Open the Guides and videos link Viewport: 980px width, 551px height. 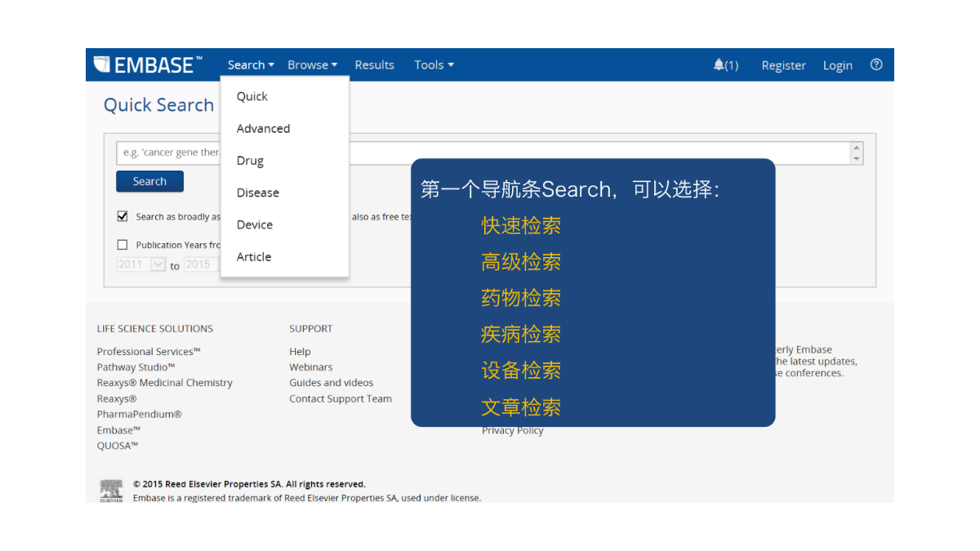[x=332, y=383]
